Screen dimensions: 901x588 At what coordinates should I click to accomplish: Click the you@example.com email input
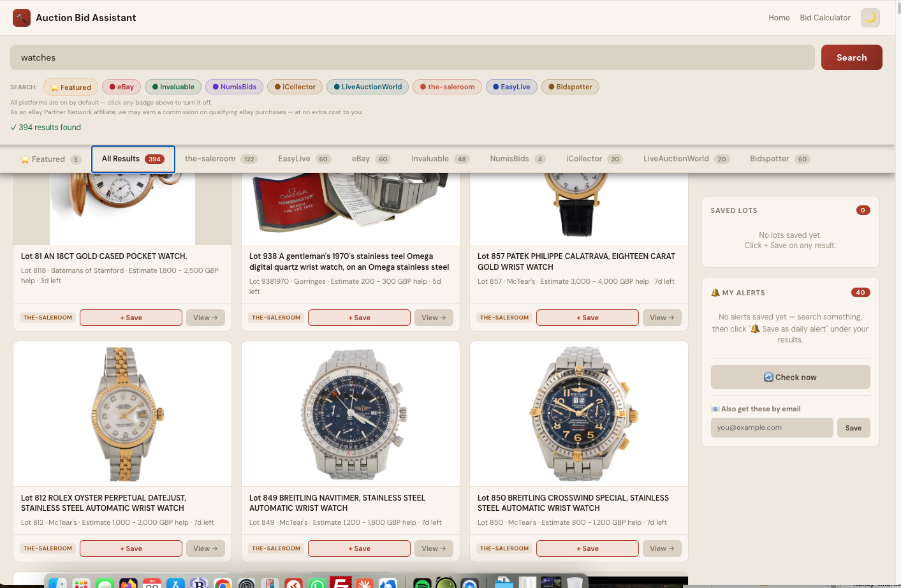[x=772, y=428]
